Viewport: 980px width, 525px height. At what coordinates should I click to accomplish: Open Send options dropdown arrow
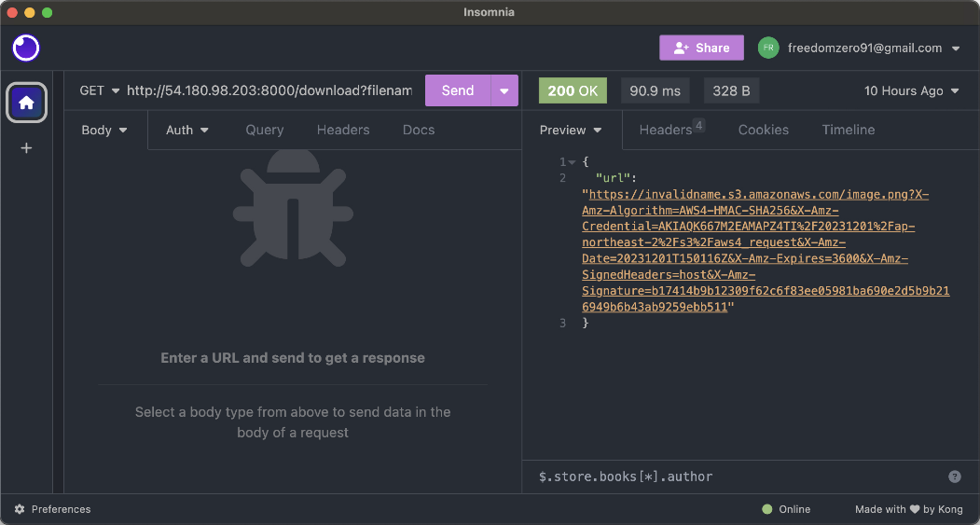[x=505, y=90]
